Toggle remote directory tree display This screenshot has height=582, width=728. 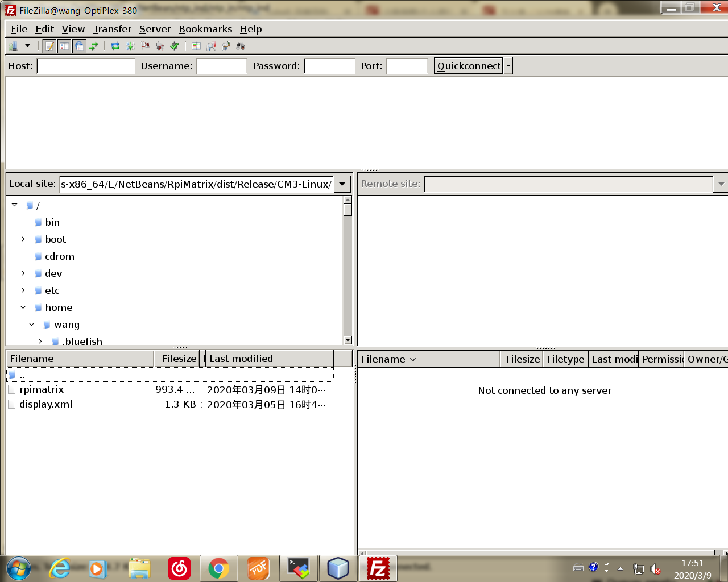pos(80,46)
